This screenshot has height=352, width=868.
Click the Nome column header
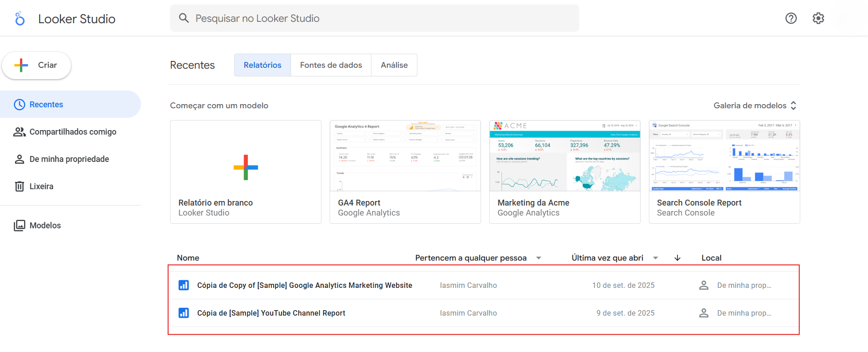coord(188,258)
